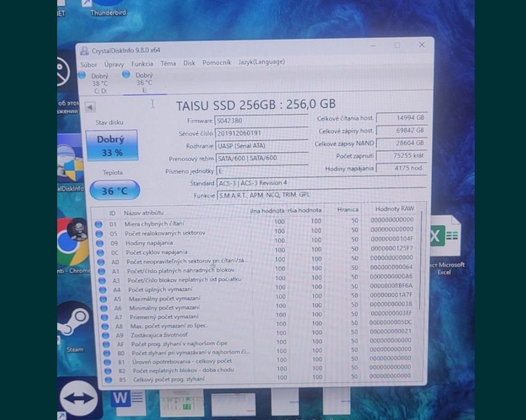
Task: Click the status icon of attribute 01
Action: tap(98, 224)
